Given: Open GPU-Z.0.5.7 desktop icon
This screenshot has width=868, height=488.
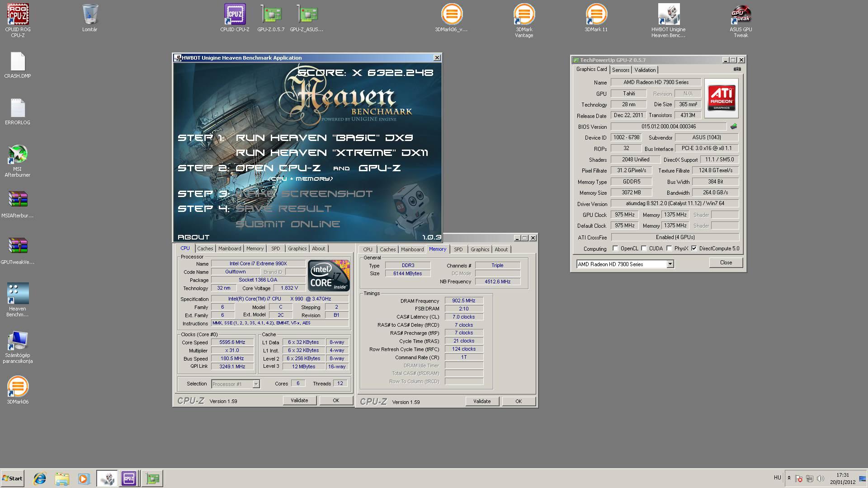Looking at the screenshot, I should (x=271, y=18).
